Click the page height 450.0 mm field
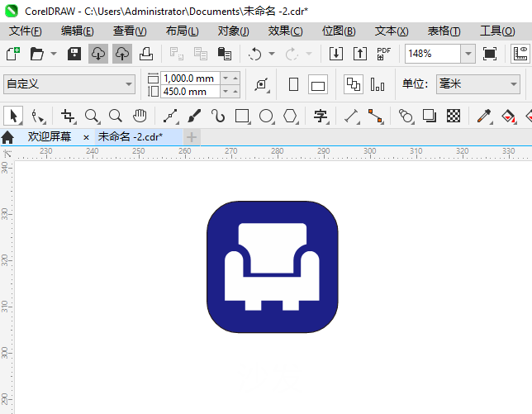 pos(190,92)
